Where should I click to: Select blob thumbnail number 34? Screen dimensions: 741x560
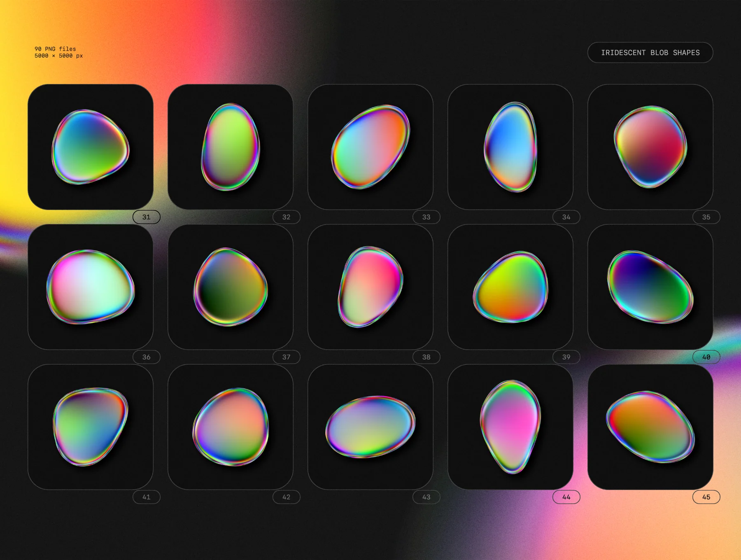click(510, 147)
